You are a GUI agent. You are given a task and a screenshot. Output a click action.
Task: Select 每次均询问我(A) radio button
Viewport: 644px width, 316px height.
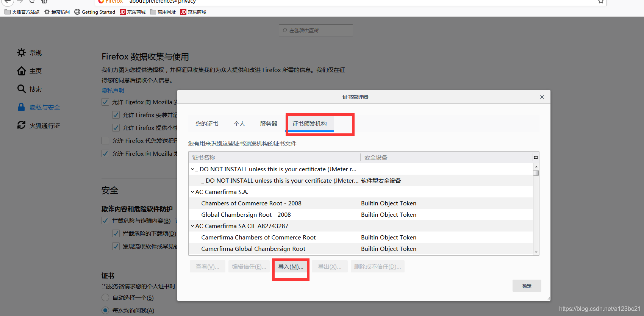105,310
